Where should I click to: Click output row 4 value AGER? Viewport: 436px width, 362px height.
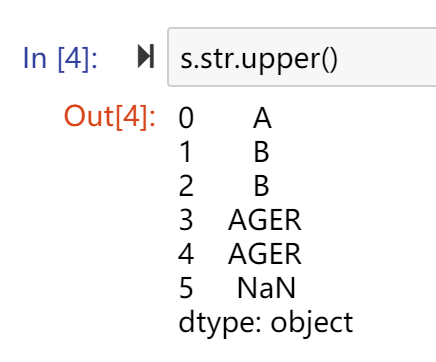tap(265, 254)
